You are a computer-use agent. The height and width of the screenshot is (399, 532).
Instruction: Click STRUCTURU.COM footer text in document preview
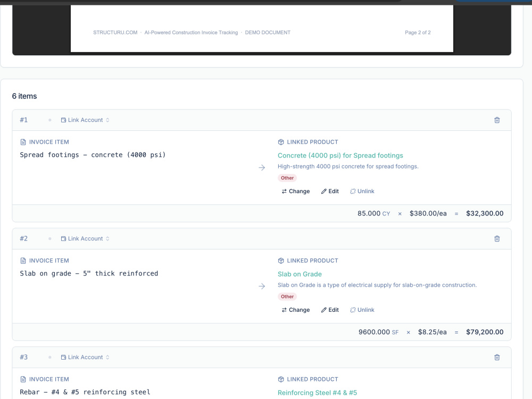coord(115,32)
